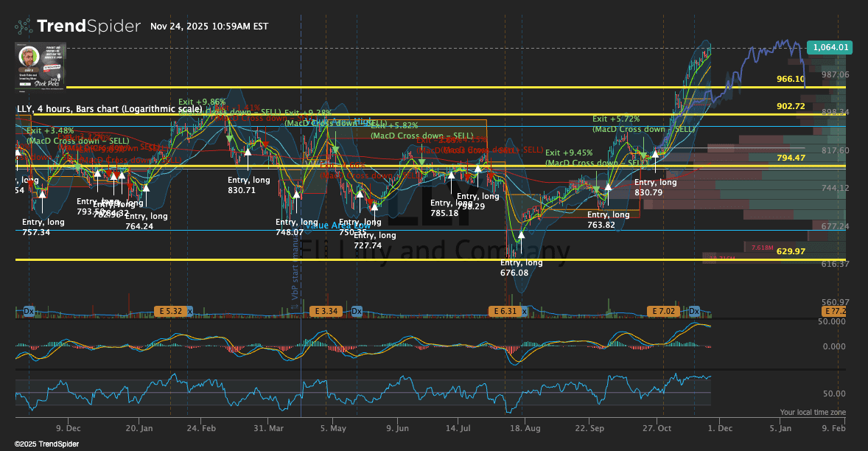Screen dimensions: 868x451
Task: Click the TrendSpider logo
Action: (x=77, y=27)
